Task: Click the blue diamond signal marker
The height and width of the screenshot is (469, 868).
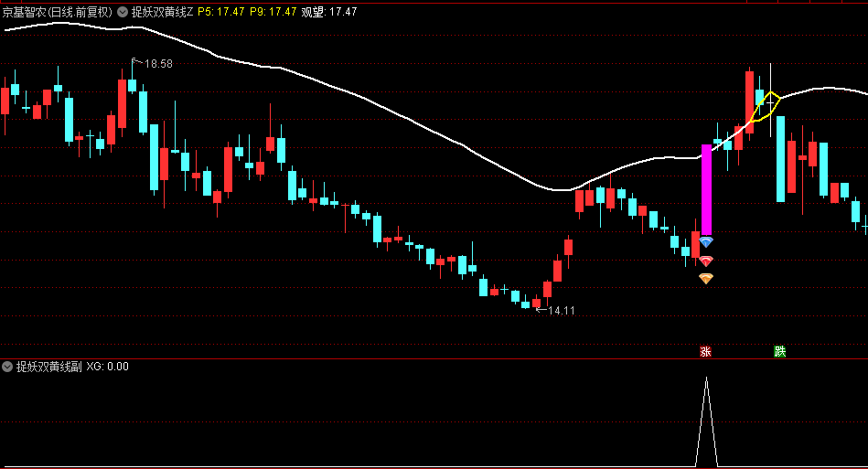Action: (x=706, y=241)
